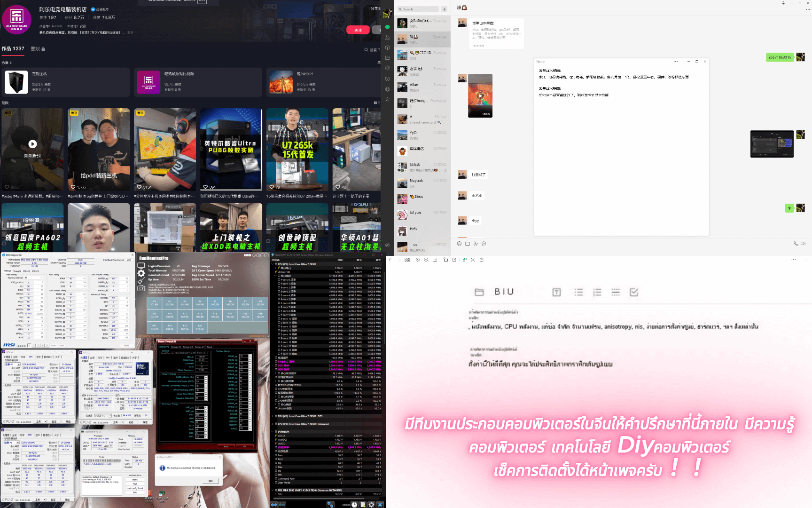Click the bold B formatting icon
812x508 pixels.
pos(497,292)
